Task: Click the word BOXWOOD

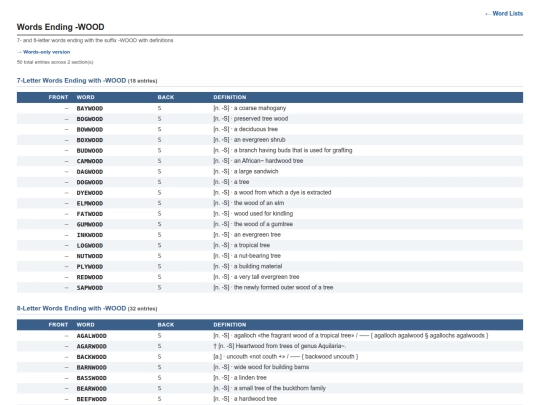Action: coord(90,140)
